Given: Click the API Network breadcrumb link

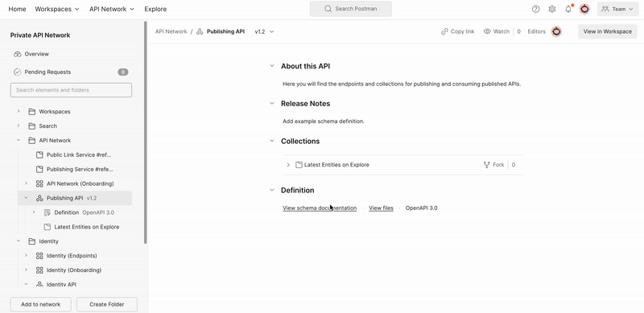Looking at the screenshot, I should coord(171,31).
